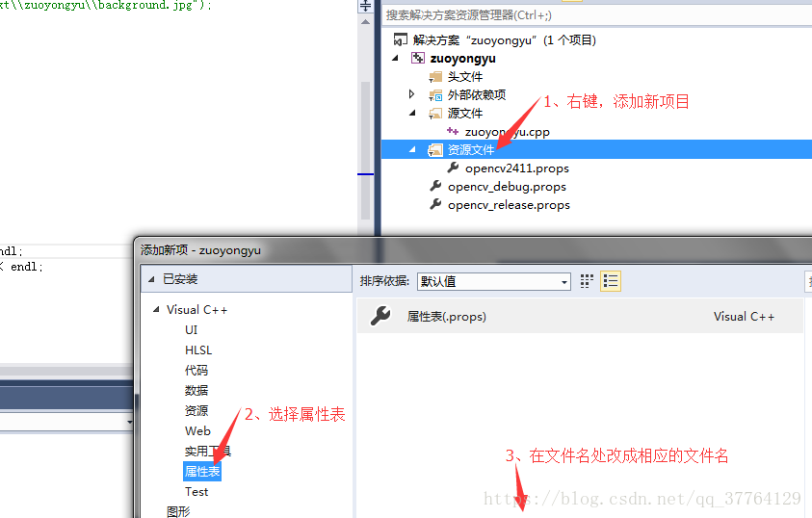Viewport: 812px width, 518px height.
Task: Click the wrench icon of opencv_release.props
Action: pyautogui.click(x=435, y=204)
